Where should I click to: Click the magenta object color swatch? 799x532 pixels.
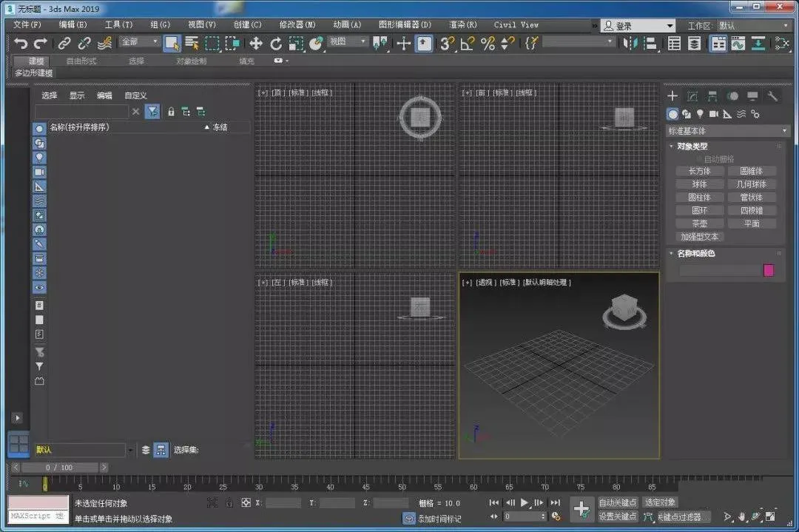pos(769,270)
